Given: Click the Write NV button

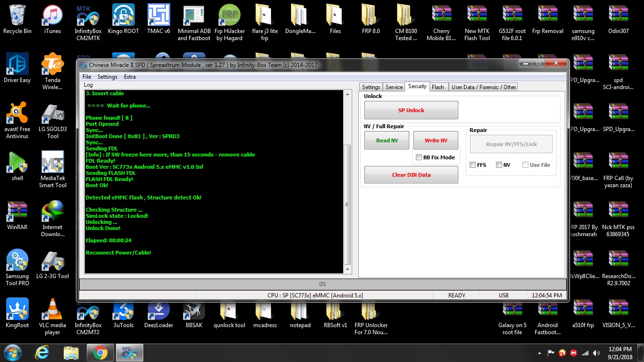Looking at the screenshot, I should 436,140.
